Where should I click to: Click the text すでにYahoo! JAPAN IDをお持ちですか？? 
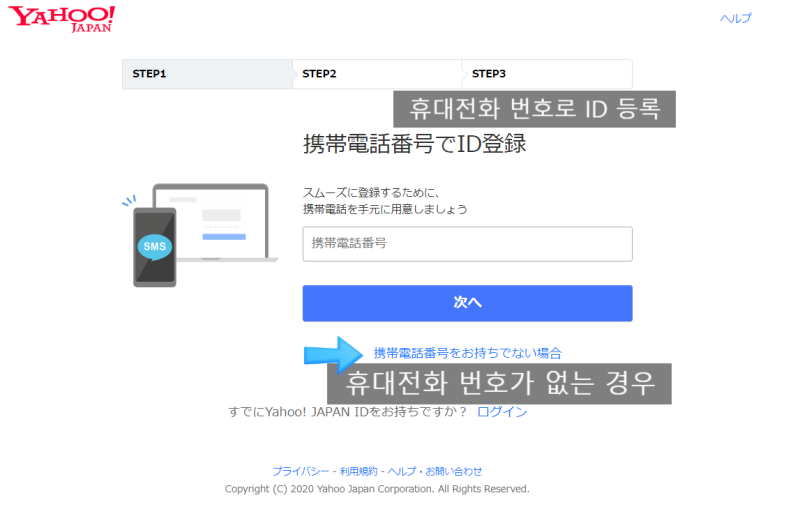(347, 412)
